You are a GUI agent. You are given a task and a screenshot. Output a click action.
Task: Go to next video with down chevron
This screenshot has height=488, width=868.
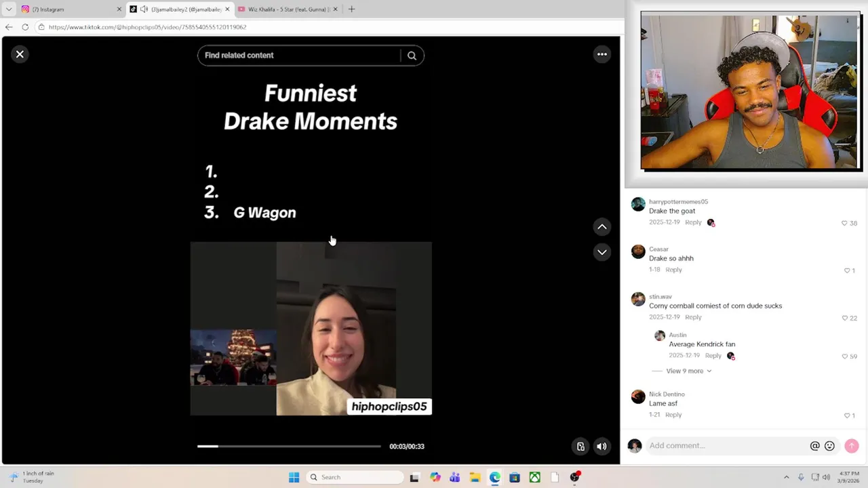tap(601, 252)
